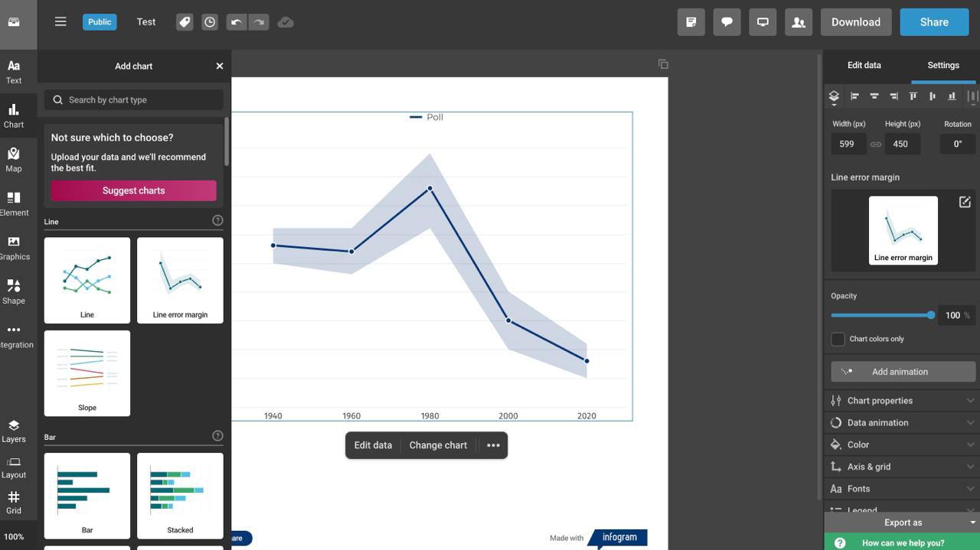Open Map tool in left sidebar

(14, 159)
